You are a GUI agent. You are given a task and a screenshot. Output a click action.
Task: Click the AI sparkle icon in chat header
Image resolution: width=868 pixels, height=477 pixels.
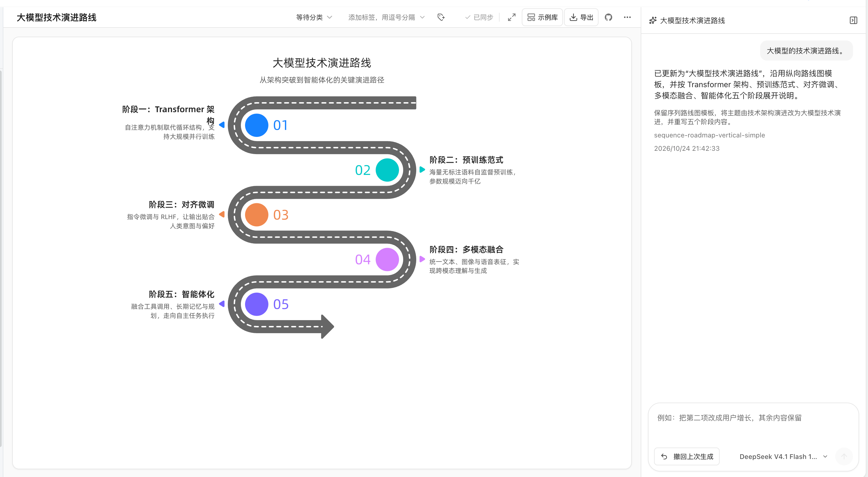(653, 21)
